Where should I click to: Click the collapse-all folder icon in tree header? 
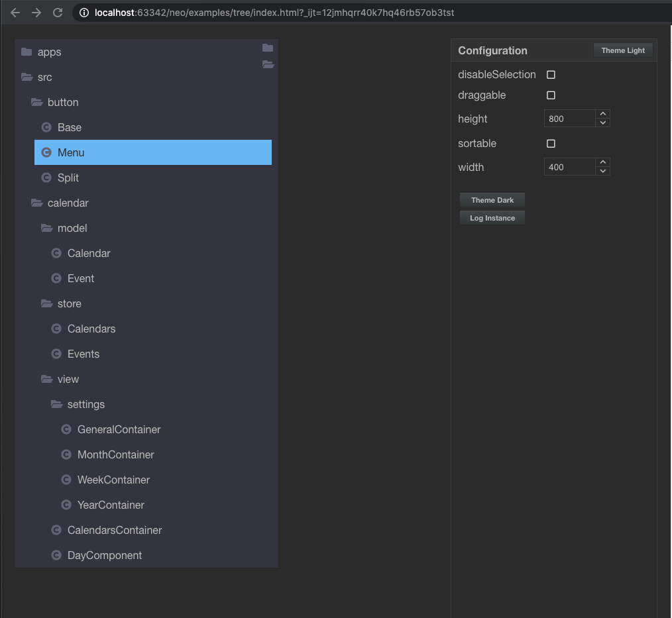[x=268, y=48]
